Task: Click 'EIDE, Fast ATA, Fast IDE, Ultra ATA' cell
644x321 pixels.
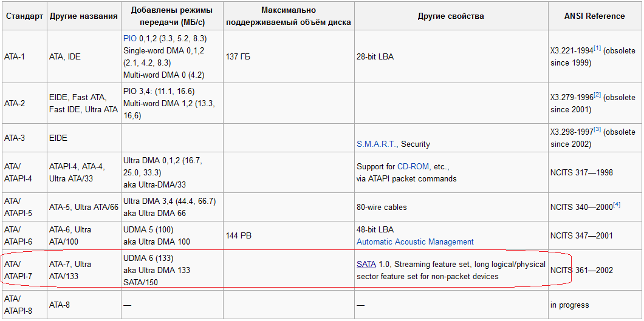Action: 84,103
